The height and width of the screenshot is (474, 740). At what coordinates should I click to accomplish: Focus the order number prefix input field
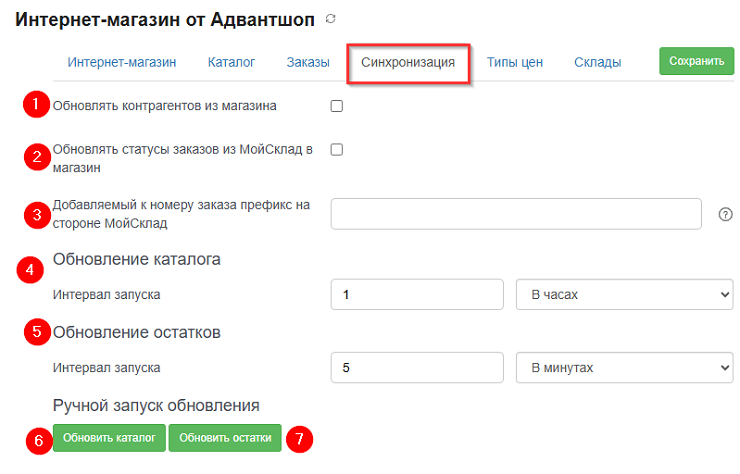tap(516, 214)
